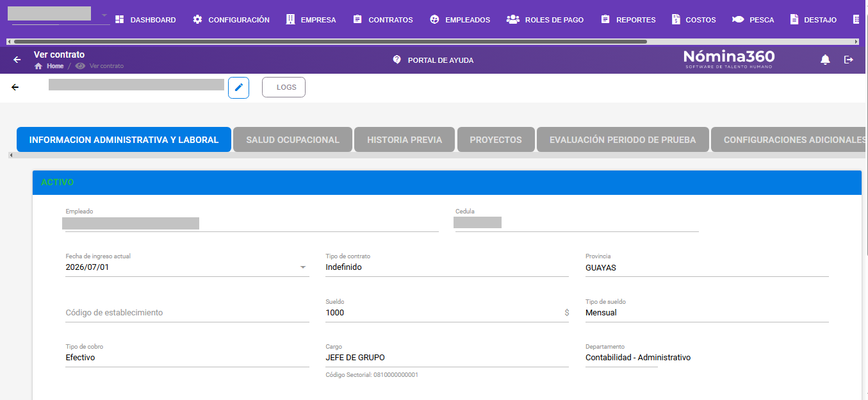Click the Contratos clipboard icon

point(357,20)
